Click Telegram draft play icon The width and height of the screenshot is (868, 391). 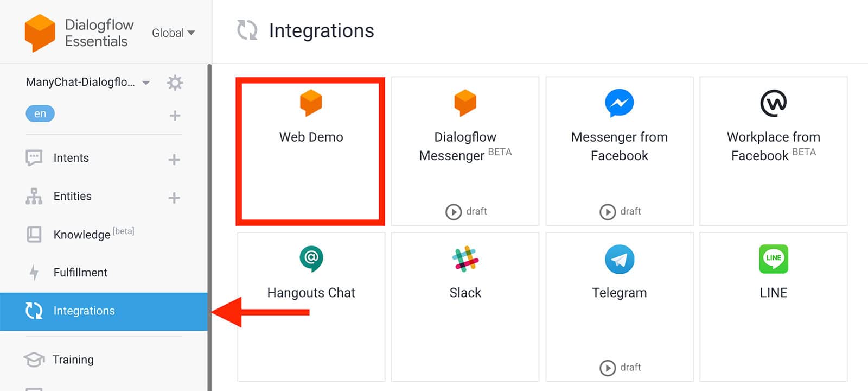click(608, 368)
